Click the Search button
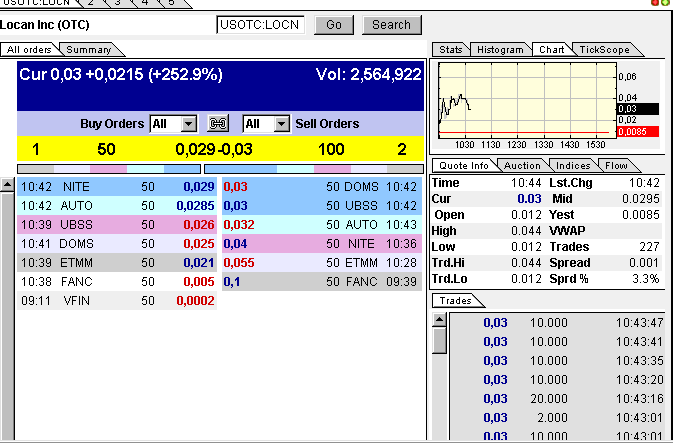 [x=391, y=25]
